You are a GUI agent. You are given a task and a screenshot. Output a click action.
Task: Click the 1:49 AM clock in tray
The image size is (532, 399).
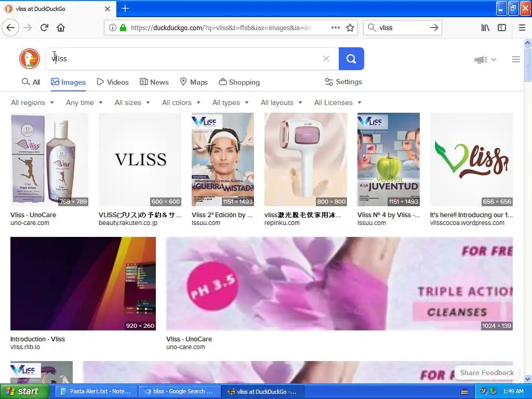click(513, 392)
